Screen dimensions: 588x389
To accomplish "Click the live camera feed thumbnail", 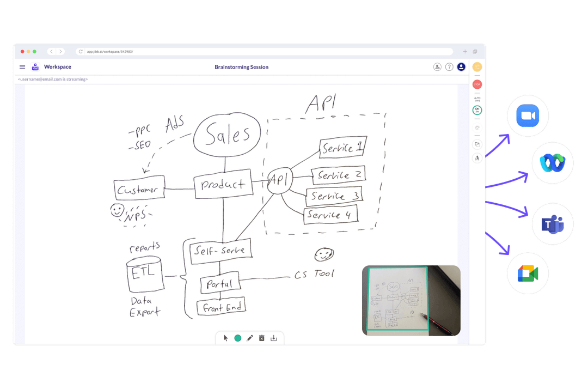I will (x=411, y=300).
